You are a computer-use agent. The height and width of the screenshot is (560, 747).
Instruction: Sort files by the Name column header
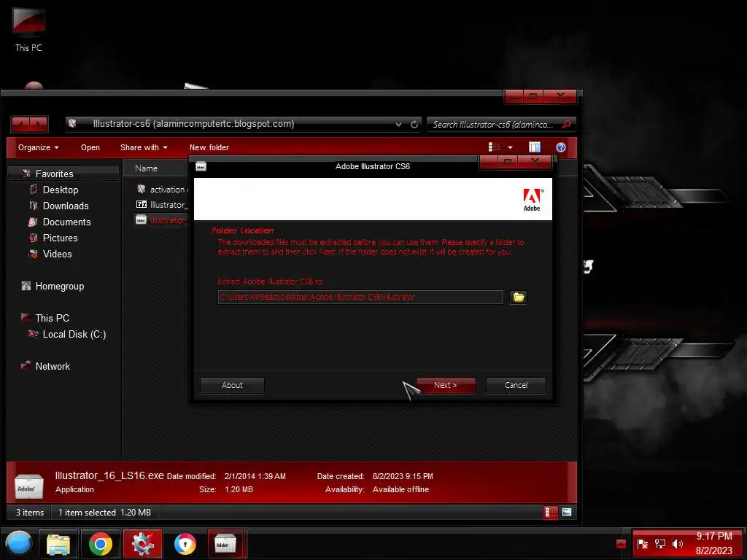pyautogui.click(x=146, y=168)
